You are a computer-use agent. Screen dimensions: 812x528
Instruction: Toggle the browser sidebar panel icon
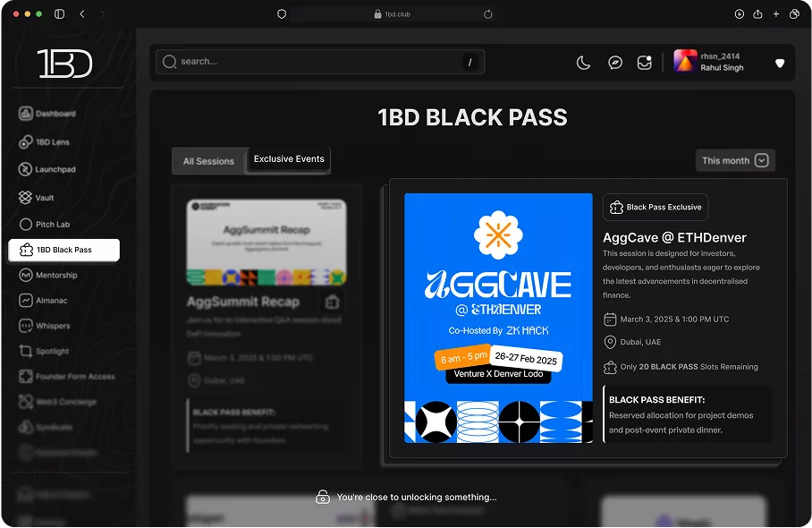coord(60,14)
